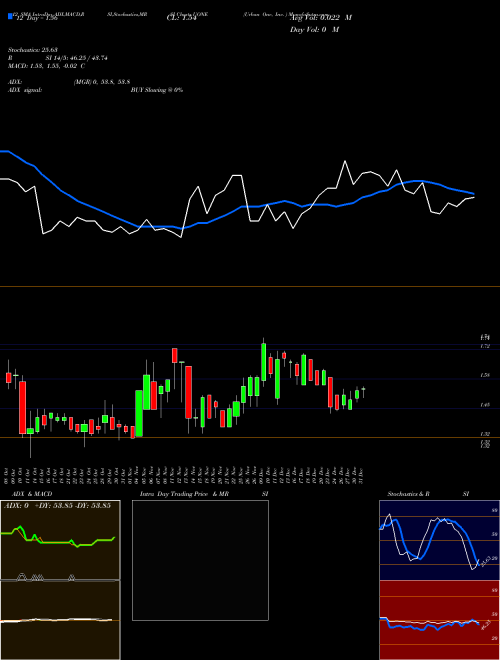Click the 'MACD: 1.53, 1.55, -0.02 C' line

click(46, 66)
